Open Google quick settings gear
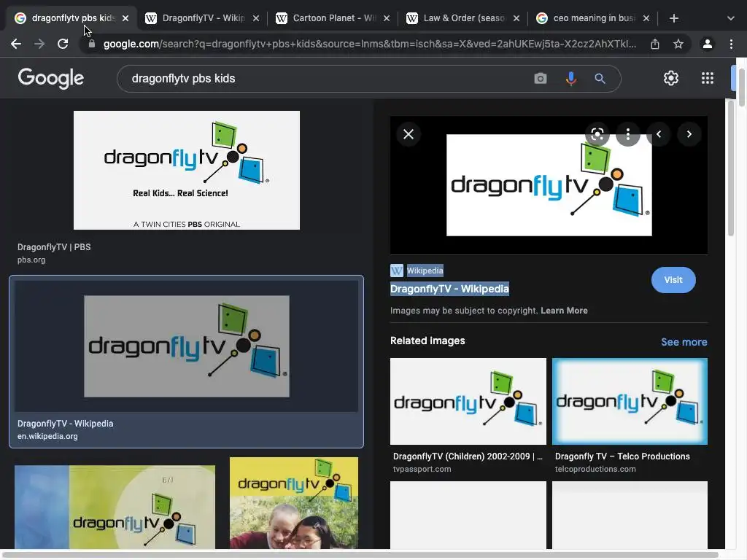This screenshot has width=747, height=560. 671,78
